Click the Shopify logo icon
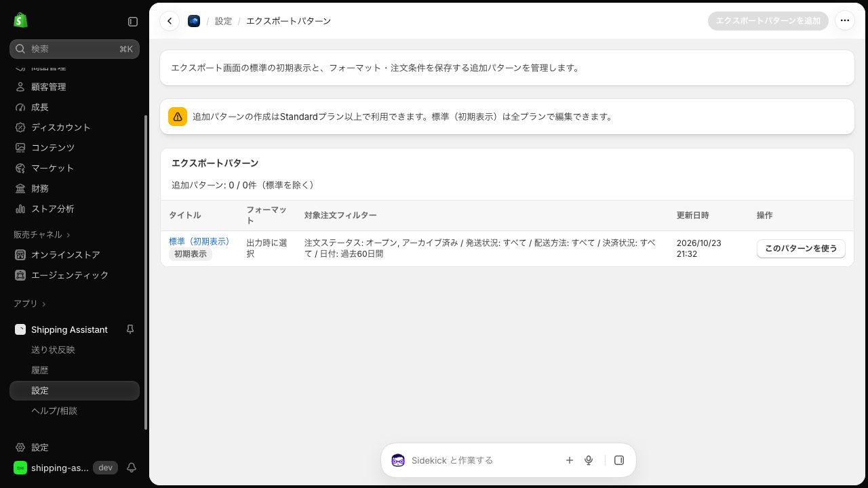The image size is (868, 488). pos(20,20)
